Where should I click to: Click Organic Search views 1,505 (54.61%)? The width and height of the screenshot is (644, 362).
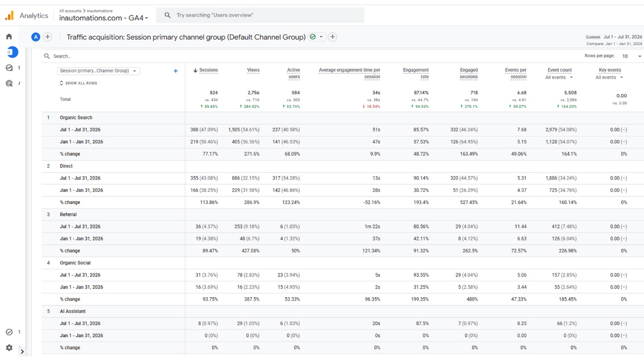[244, 130]
